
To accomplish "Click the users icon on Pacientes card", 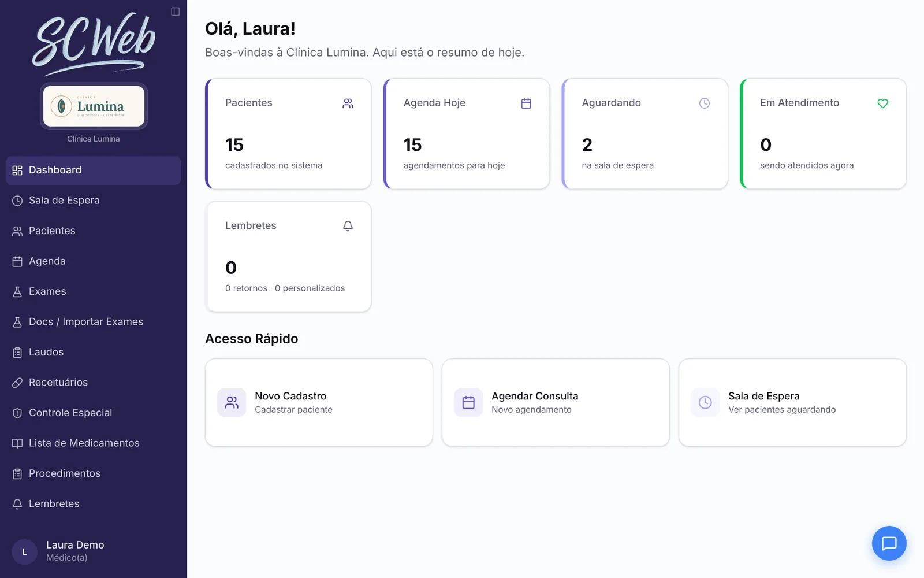I will (x=348, y=103).
